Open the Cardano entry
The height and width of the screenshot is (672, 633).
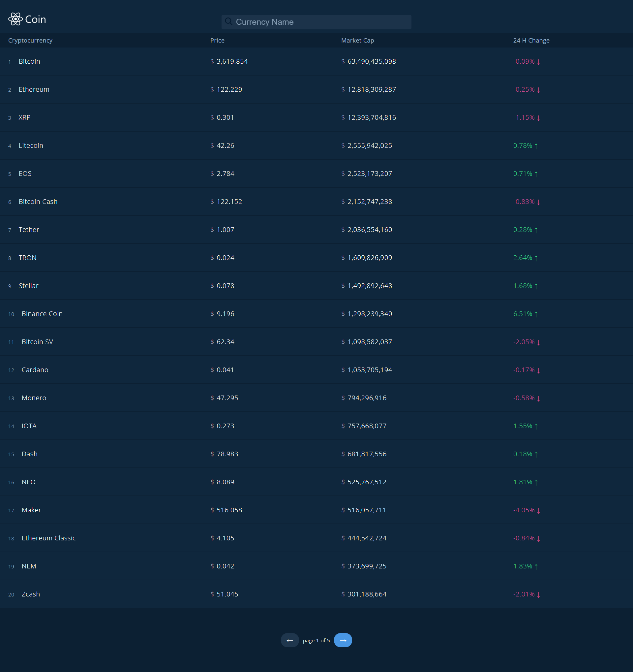[35, 370]
